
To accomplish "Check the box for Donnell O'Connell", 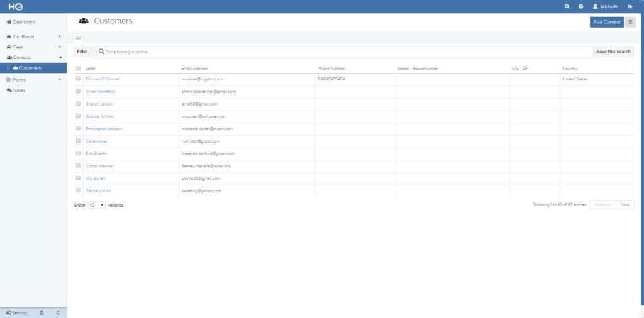I will tap(78, 79).
